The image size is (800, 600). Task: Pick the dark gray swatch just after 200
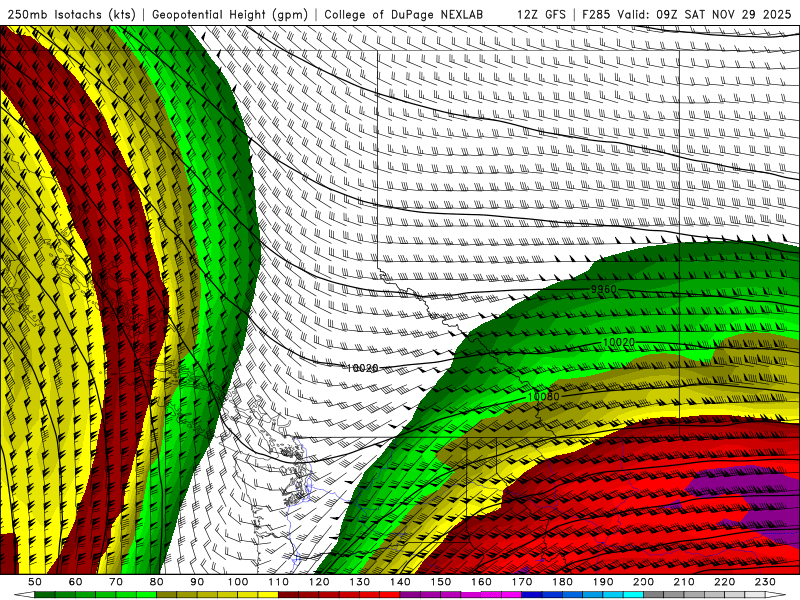point(654,595)
